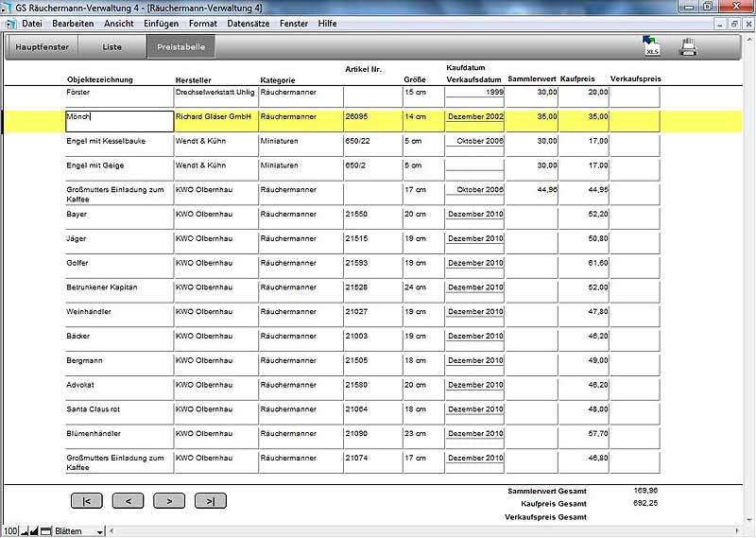This screenshot has height=538, width=756.
Task: Jump to last record button
Action: [x=211, y=501]
